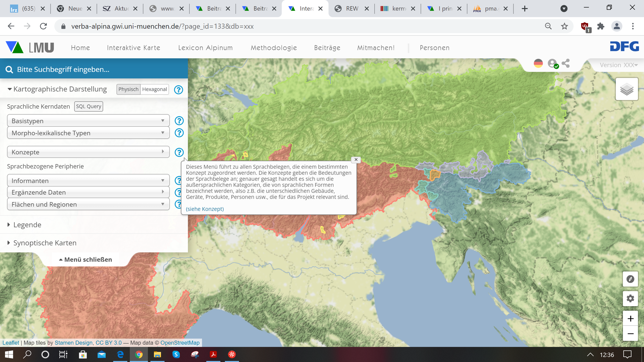Screen dimensions: 644x362
Task: Expand the Legende section
Action: pos(27,225)
